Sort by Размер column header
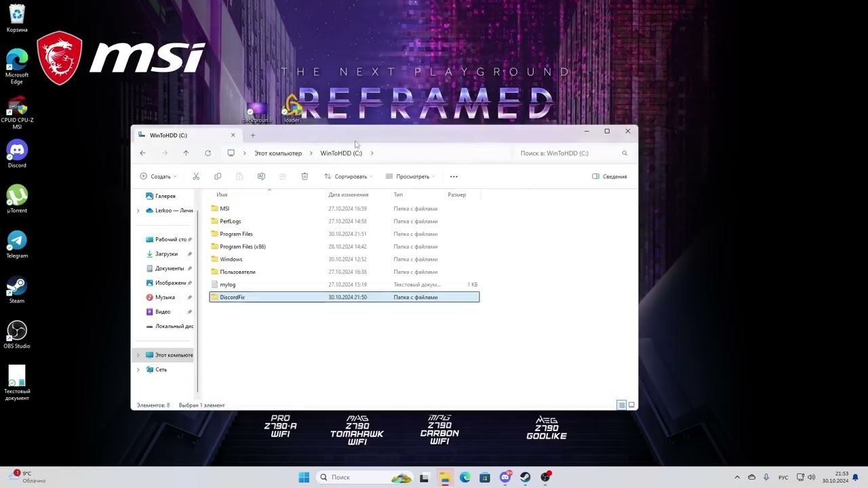The image size is (868, 488). point(456,195)
